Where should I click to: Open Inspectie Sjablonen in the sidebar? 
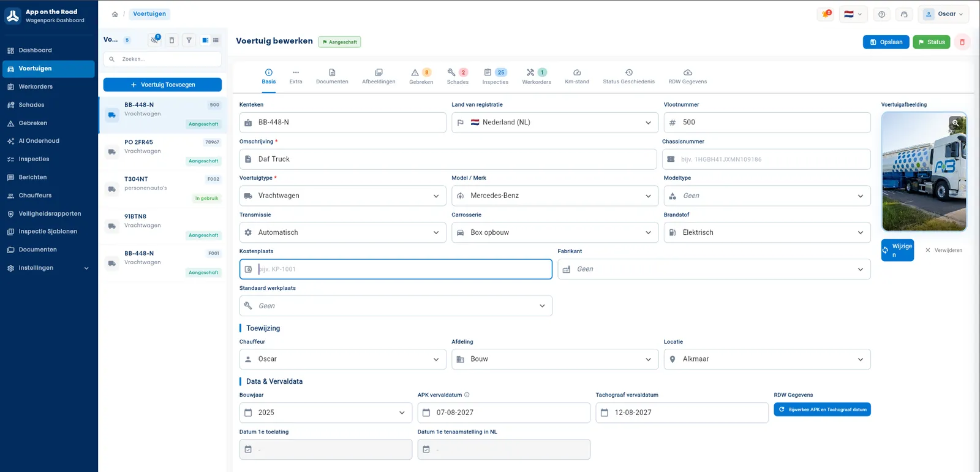[x=48, y=232]
